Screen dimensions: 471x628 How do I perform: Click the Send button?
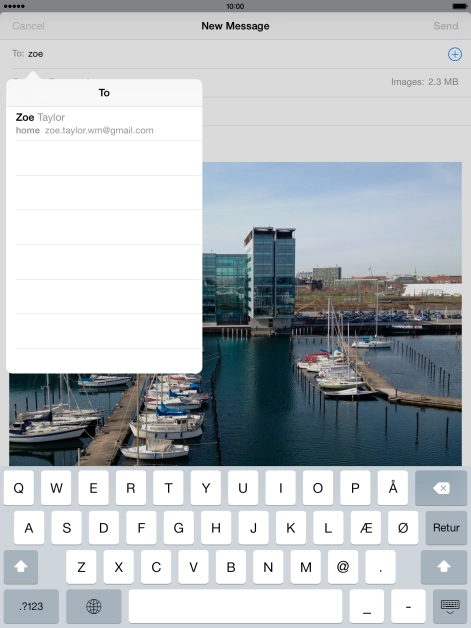446,26
